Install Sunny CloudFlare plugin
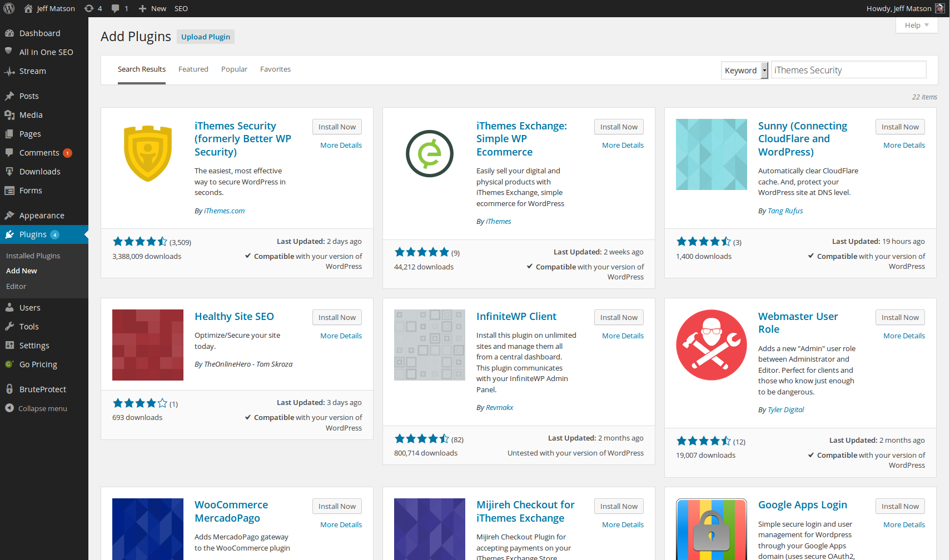The height and width of the screenshot is (560, 950). [x=900, y=127]
